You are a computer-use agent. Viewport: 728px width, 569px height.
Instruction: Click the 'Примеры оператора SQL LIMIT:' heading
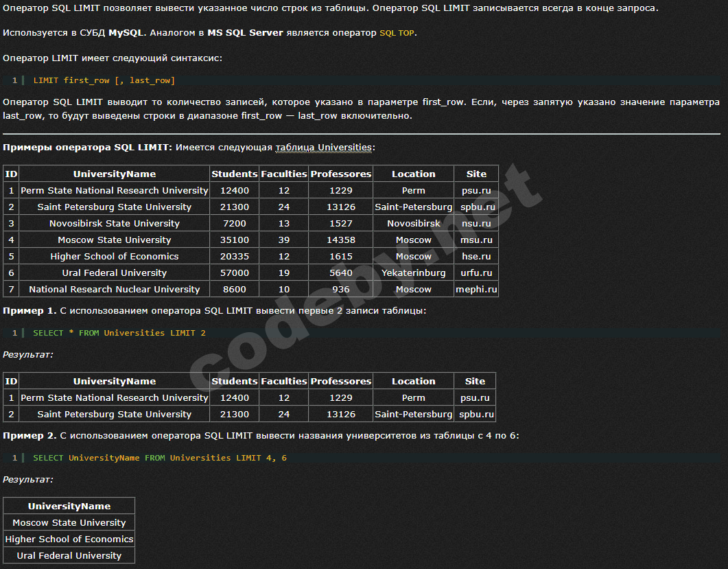[87, 148]
